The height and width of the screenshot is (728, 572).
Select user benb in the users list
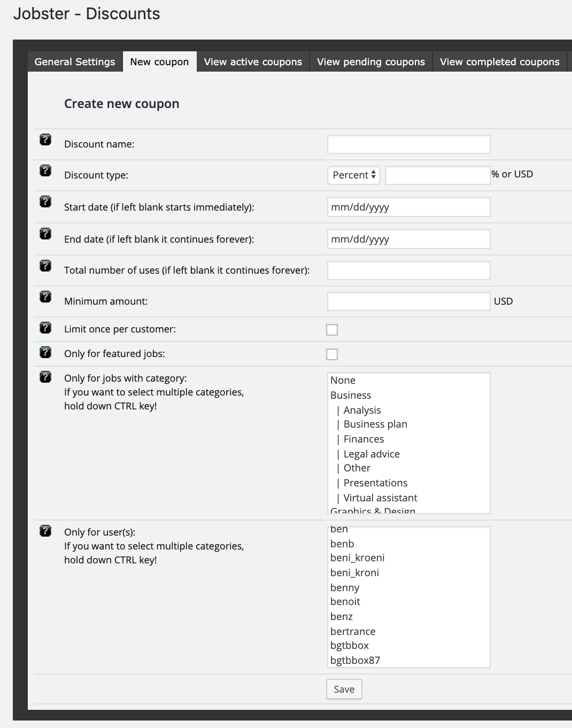(x=409, y=544)
